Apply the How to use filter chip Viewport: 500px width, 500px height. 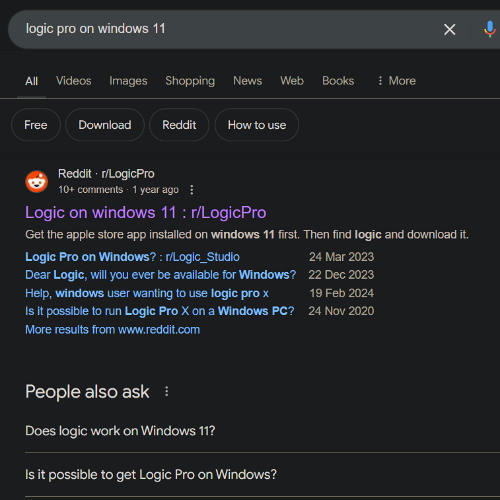click(x=257, y=125)
